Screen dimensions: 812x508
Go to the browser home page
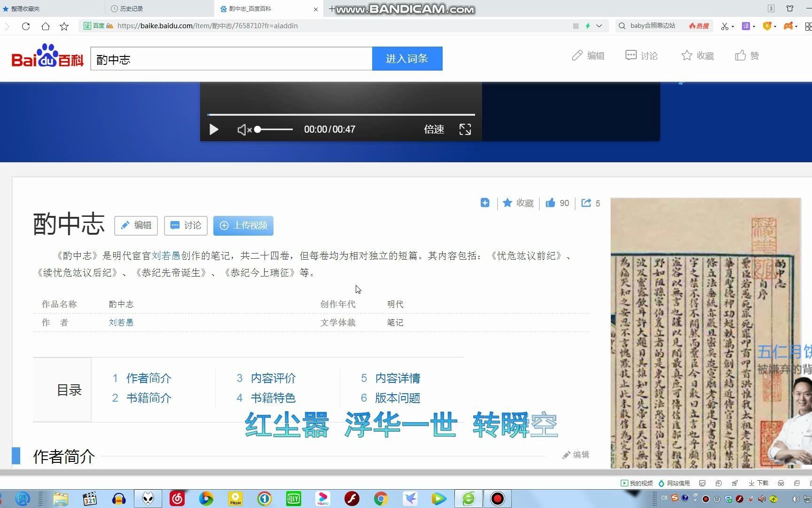pos(45,26)
